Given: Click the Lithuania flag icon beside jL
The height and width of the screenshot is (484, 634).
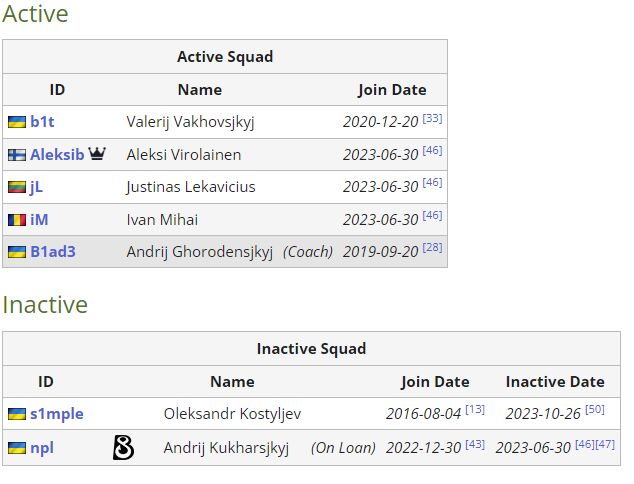Looking at the screenshot, I should (17, 187).
